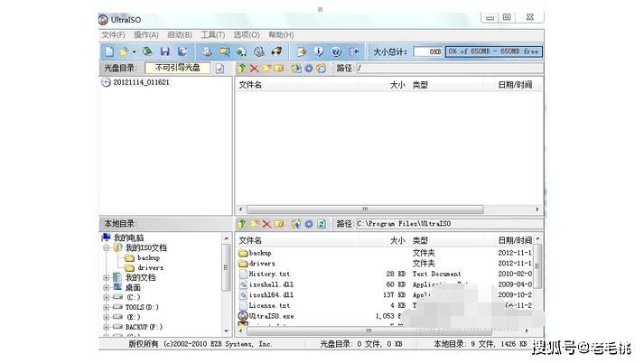Open the 选项(O) menu
Viewport: 644px width, 363px height.
[x=247, y=35]
